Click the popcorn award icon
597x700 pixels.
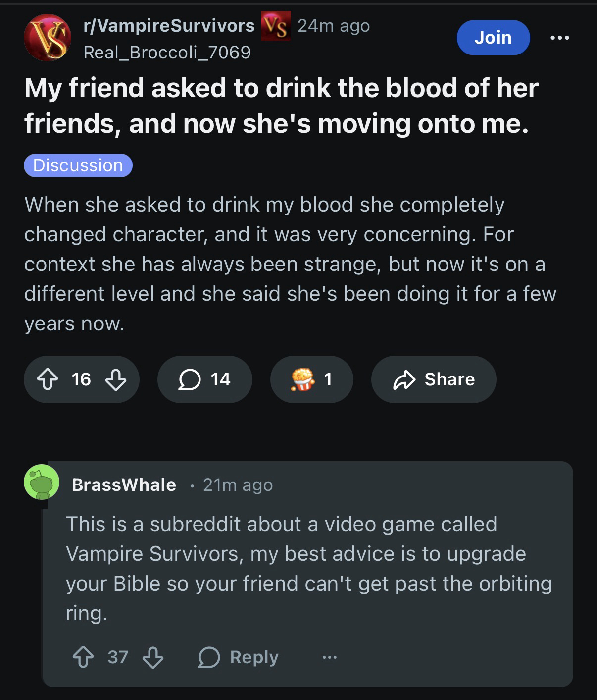[302, 380]
